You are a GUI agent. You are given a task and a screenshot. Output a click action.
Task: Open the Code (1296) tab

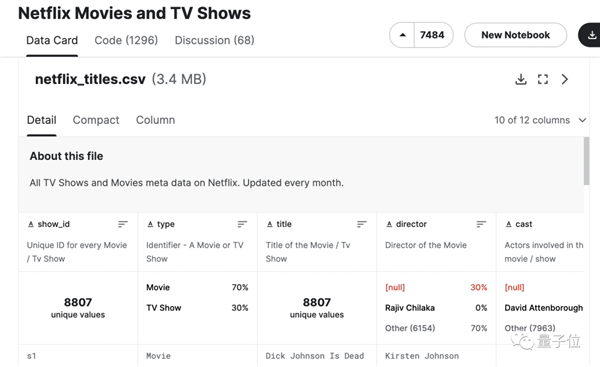(x=126, y=40)
